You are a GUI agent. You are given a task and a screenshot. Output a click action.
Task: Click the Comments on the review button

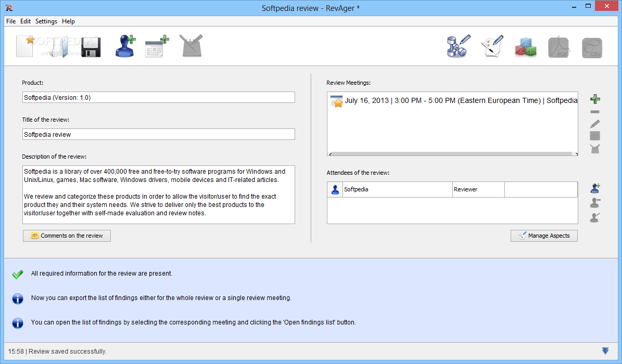tap(67, 236)
